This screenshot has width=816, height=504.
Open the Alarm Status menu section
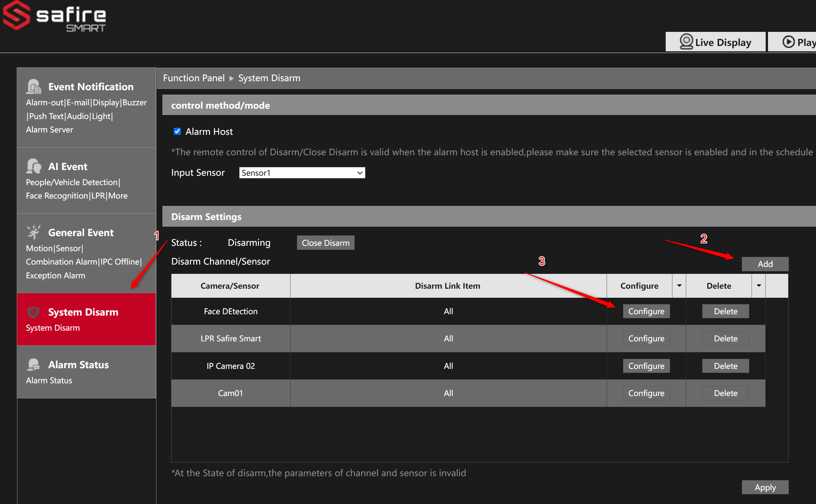(87, 372)
